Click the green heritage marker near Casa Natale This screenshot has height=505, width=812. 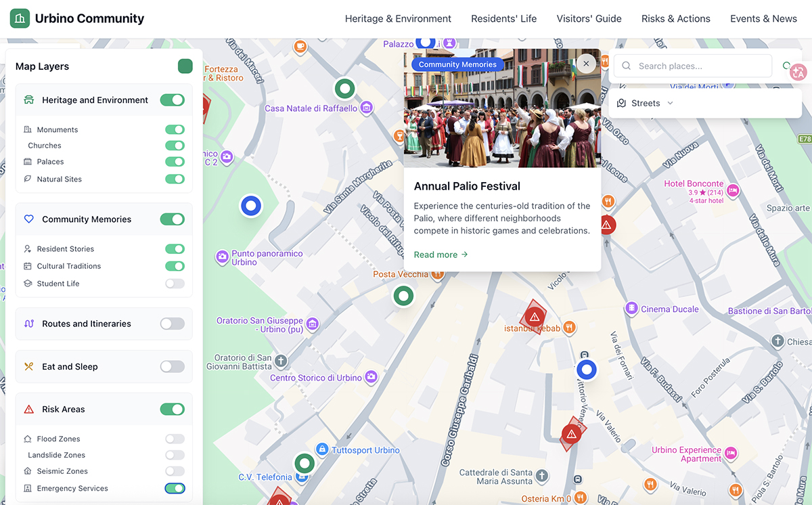coord(345,88)
